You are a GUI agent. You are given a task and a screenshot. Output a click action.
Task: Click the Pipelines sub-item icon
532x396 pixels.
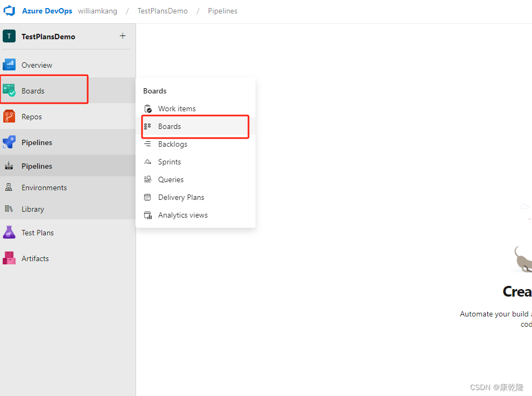tap(9, 166)
